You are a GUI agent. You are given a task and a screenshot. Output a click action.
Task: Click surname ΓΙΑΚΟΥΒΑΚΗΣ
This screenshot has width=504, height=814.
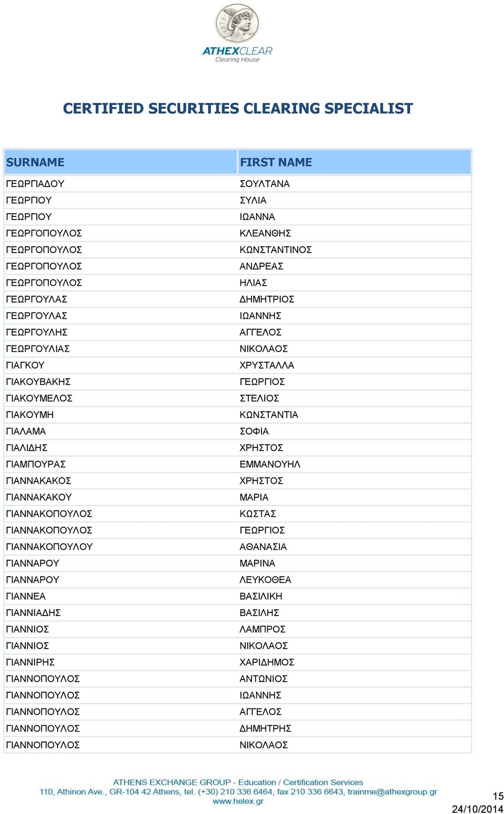click(38, 382)
